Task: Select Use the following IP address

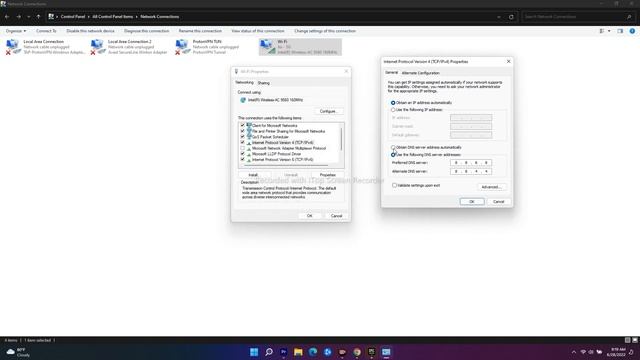Action: pos(393,110)
